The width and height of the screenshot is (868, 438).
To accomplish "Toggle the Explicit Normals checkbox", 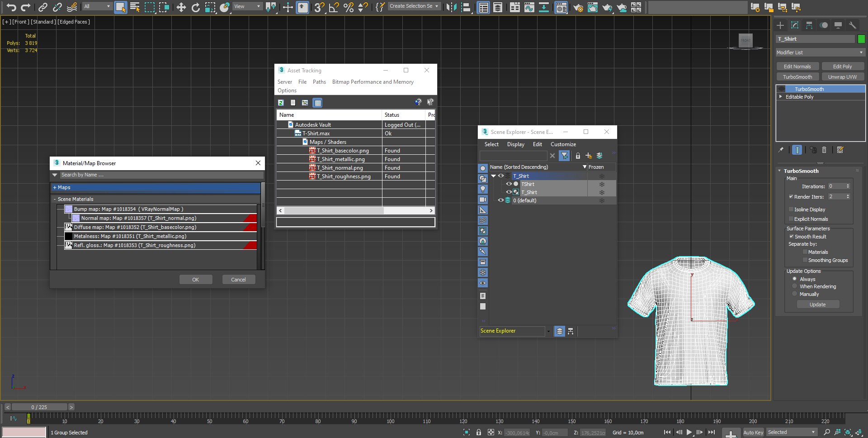I will [791, 219].
